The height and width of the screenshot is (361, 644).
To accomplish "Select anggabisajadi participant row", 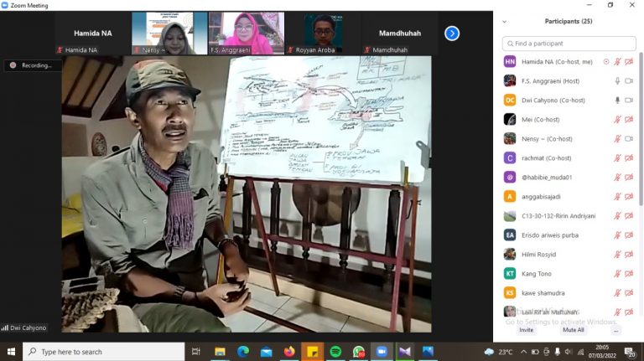I will tap(569, 197).
